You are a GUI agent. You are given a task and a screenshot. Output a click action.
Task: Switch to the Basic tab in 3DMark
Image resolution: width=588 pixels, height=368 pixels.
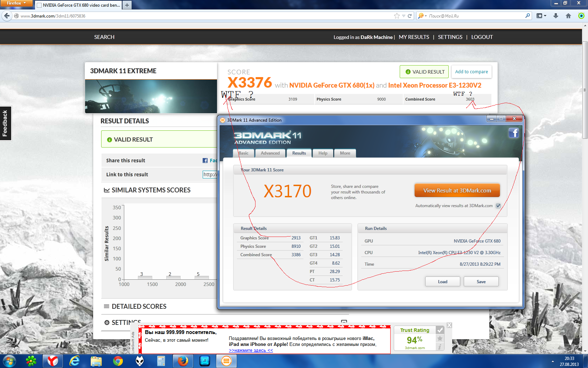click(x=243, y=153)
